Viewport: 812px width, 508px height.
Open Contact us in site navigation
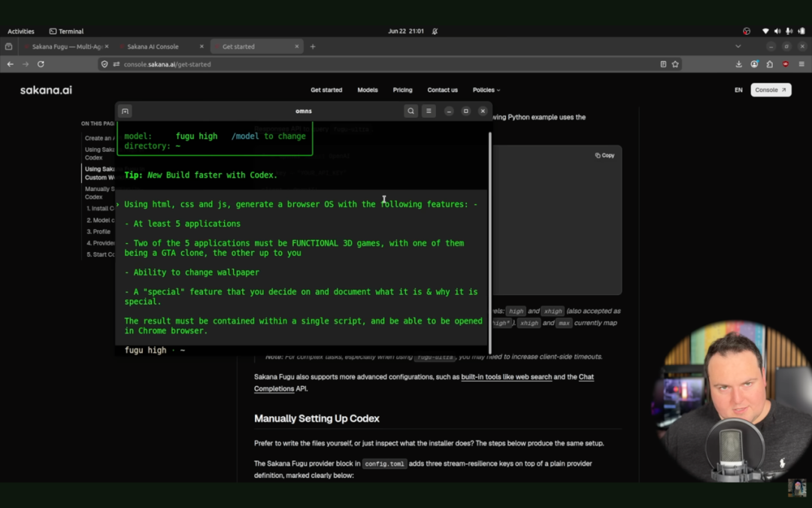pos(442,90)
